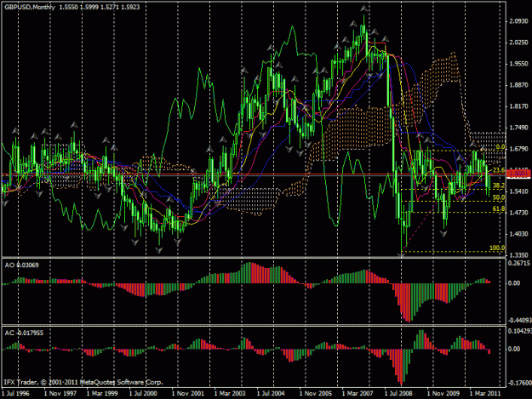Select the 2.0930 price axis label
Viewport: 532px width, 399px height.
tap(518, 21)
